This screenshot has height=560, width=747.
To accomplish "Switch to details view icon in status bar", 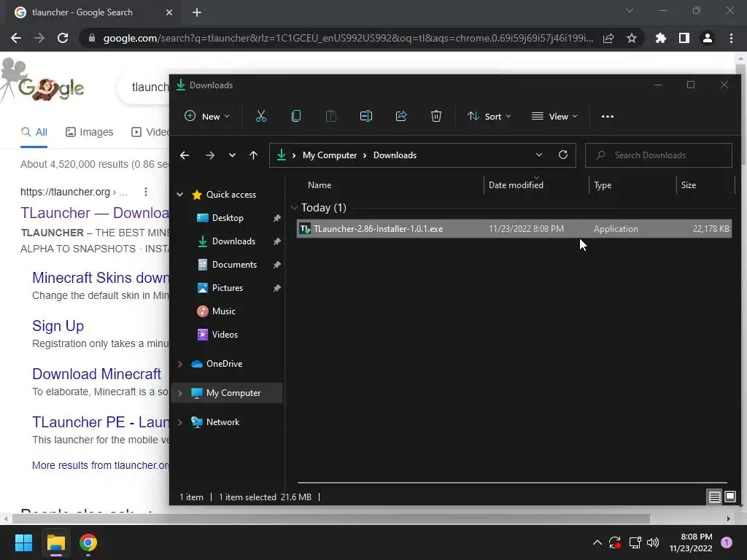I will (715, 497).
